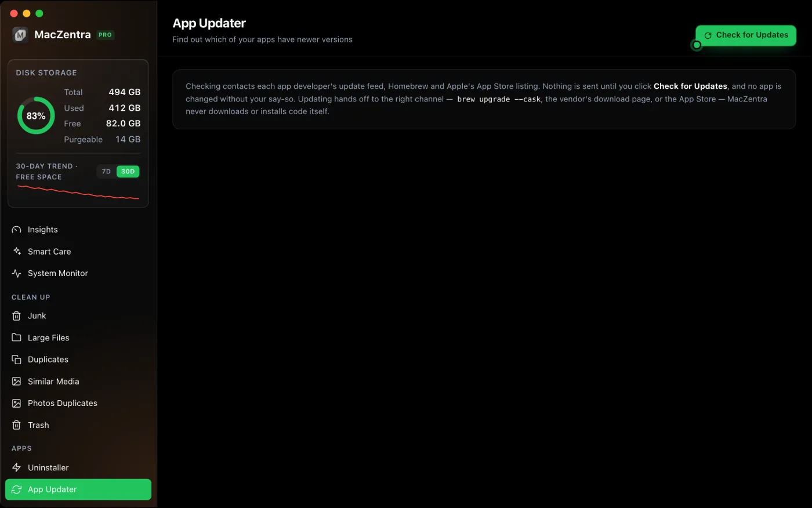Image resolution: width=812 pixels, height=508 pixels.
Task: Open Insights section
Action: click(78, 230)
